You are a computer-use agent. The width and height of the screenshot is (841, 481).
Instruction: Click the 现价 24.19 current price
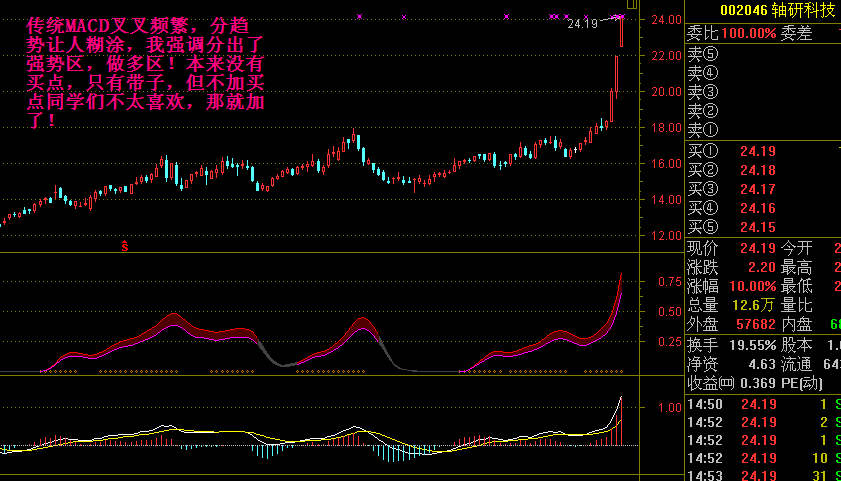click(758, 248)
